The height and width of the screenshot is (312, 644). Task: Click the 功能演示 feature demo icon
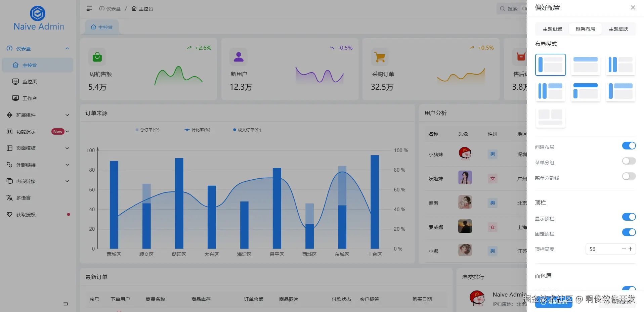9,131
